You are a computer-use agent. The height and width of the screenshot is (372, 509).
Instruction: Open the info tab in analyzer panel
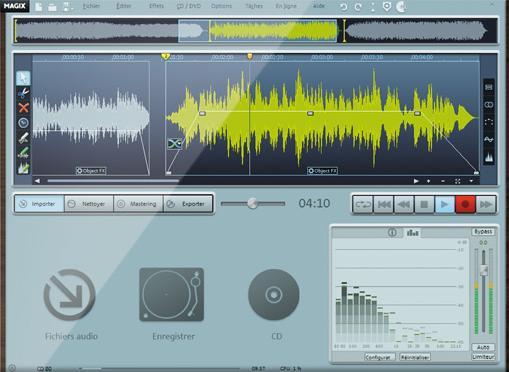(392, 232)
